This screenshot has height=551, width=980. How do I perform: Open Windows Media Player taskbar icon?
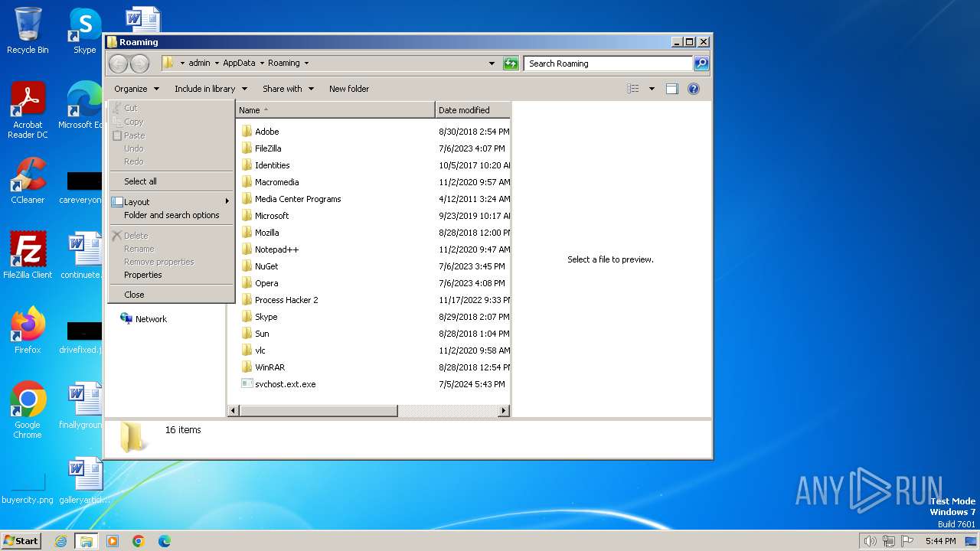tap(113, 541)
